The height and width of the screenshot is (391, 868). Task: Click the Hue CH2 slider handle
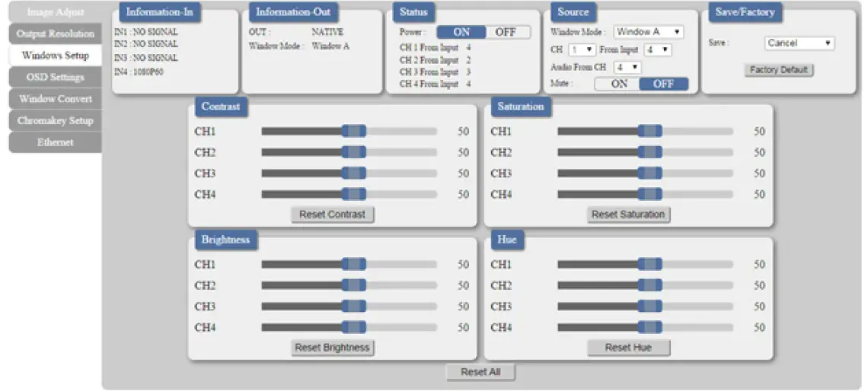click(x=650, y=285)
